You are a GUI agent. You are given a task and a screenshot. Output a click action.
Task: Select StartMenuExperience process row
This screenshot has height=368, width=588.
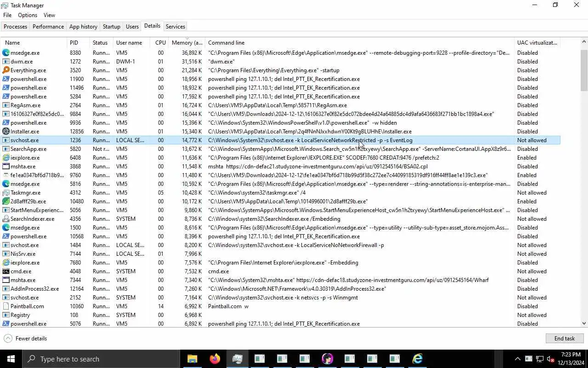pos(280,210)
